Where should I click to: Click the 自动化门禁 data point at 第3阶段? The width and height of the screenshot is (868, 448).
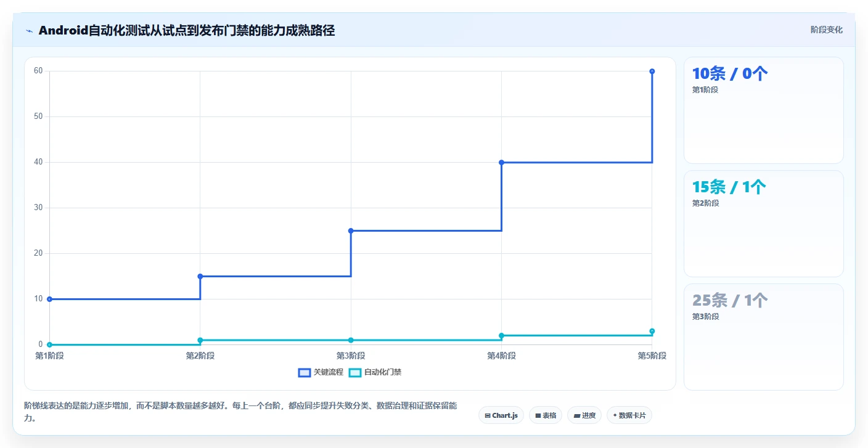(351, 340)
